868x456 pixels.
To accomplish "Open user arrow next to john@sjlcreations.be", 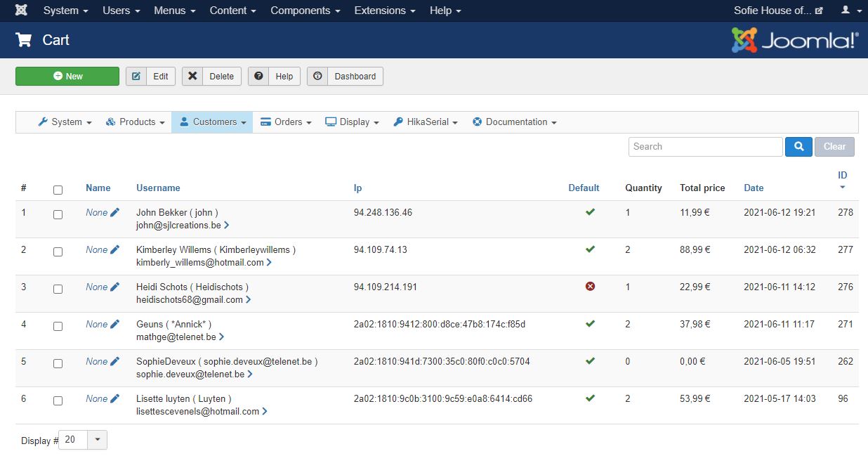I will [226, 226].
